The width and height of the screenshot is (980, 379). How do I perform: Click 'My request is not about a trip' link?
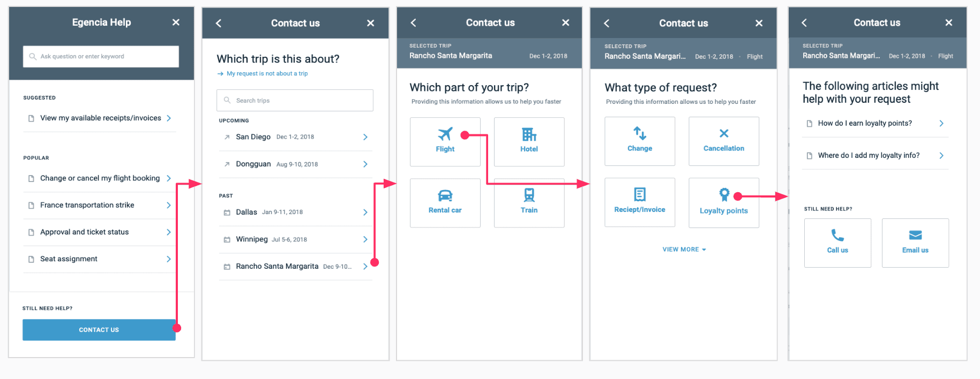pyautogui.click(x=267, y=74)
